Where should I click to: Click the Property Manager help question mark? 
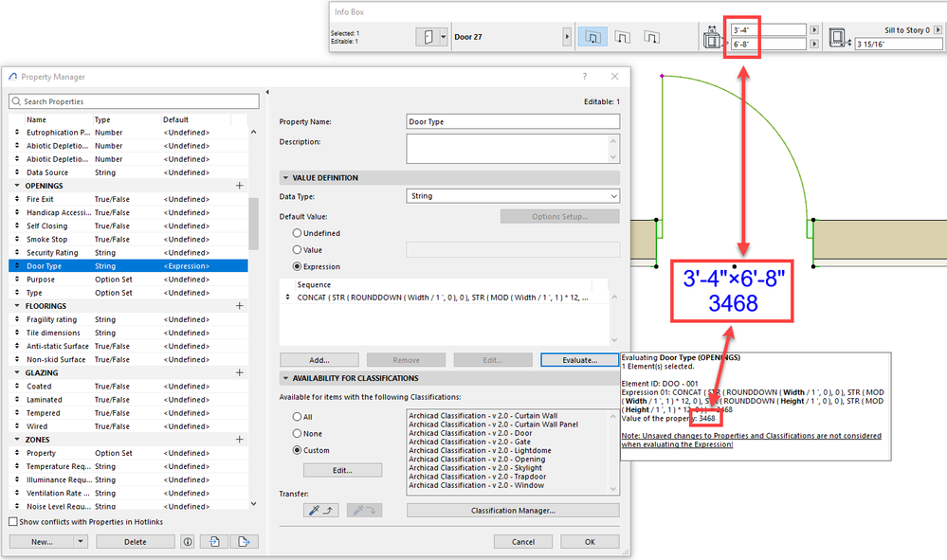pyautogui.click(x=584, y=77)
